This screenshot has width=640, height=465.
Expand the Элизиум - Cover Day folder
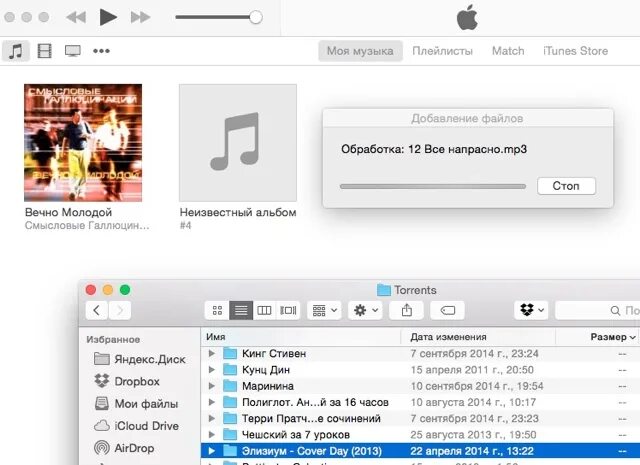[211, 451]
